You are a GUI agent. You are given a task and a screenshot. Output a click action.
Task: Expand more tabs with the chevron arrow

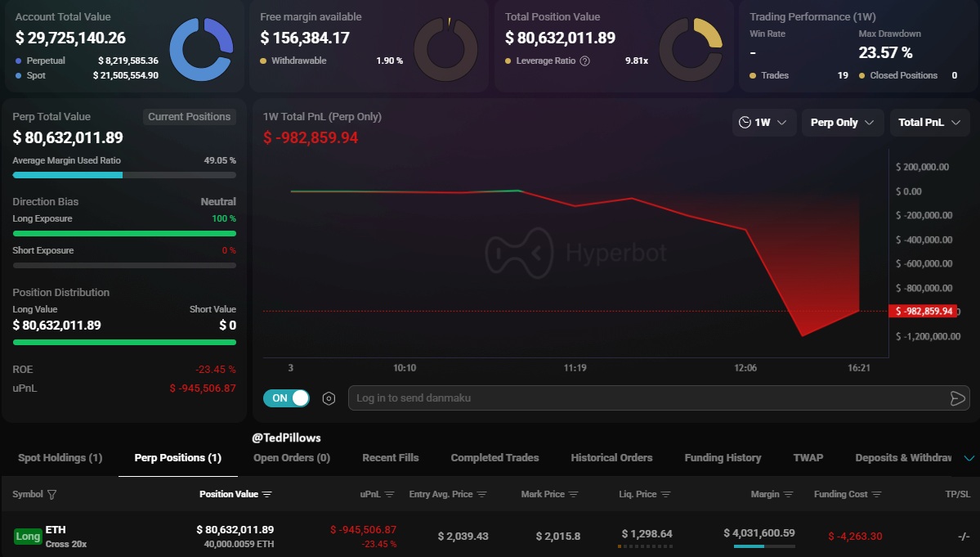(969, 458)
